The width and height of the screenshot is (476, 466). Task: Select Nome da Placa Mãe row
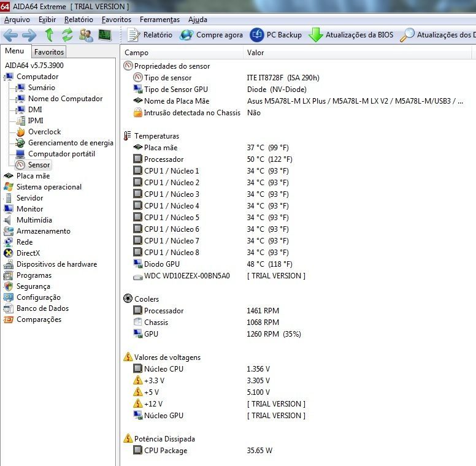pos(297,101)
